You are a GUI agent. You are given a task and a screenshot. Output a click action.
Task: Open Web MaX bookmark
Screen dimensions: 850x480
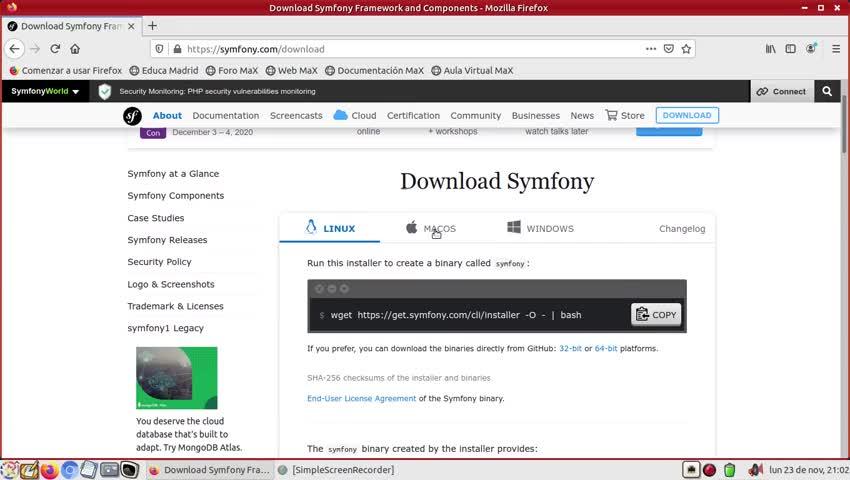click(292, 71)
